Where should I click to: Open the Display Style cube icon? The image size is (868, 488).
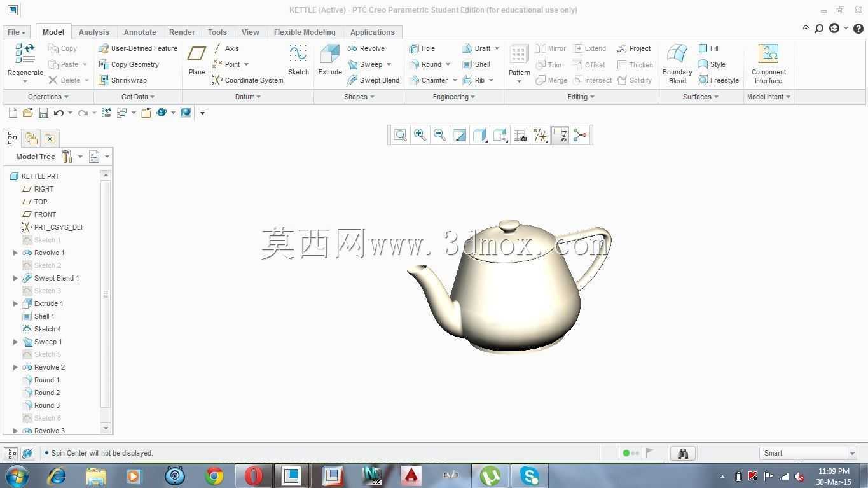tap(479, 135)
